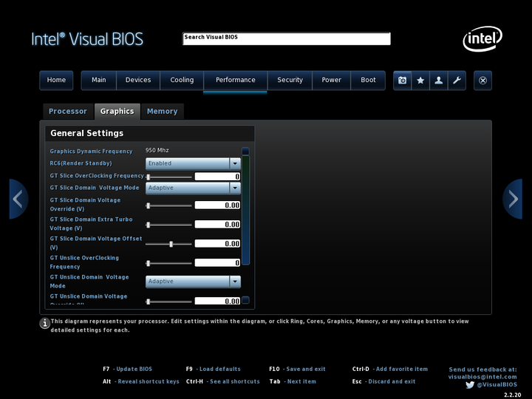Click the Search Visual BIOS field
This screenshot has height=399, width=532.
(x=287, y=38)
